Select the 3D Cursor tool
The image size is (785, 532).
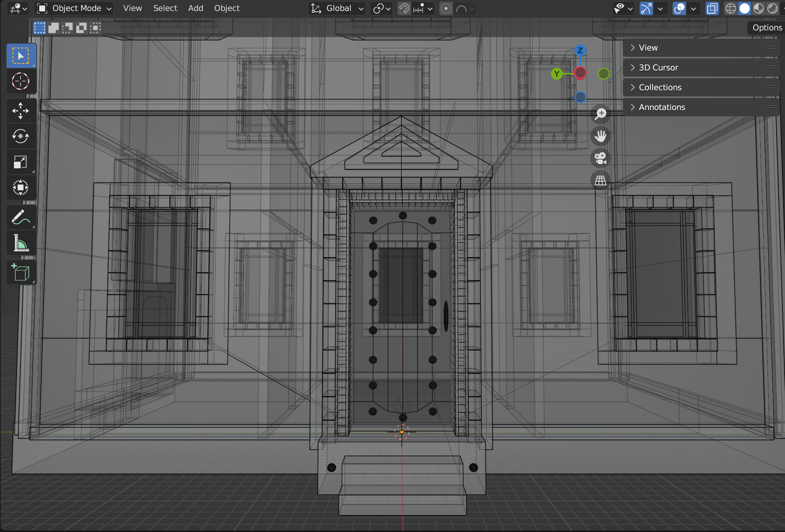pyautogui.click(x=21, y=81)
